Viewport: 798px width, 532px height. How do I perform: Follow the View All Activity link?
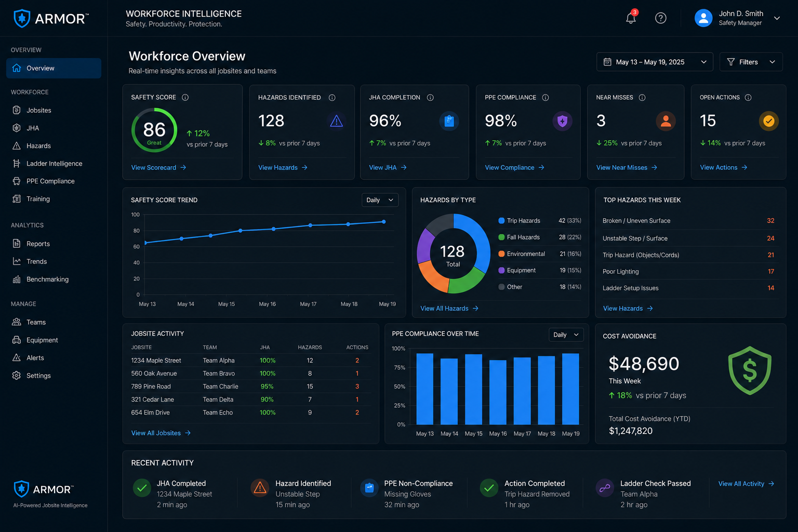point(746,484)
